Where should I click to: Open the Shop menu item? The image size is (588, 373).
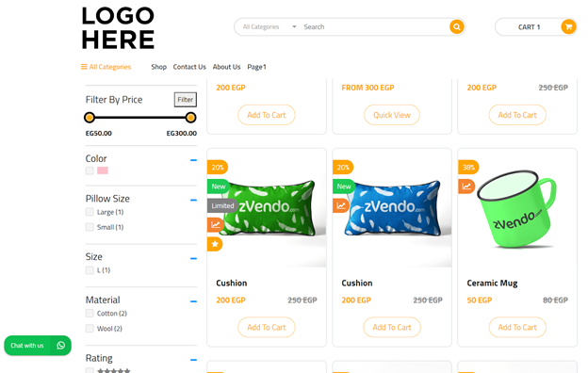(x=158, y=67)
